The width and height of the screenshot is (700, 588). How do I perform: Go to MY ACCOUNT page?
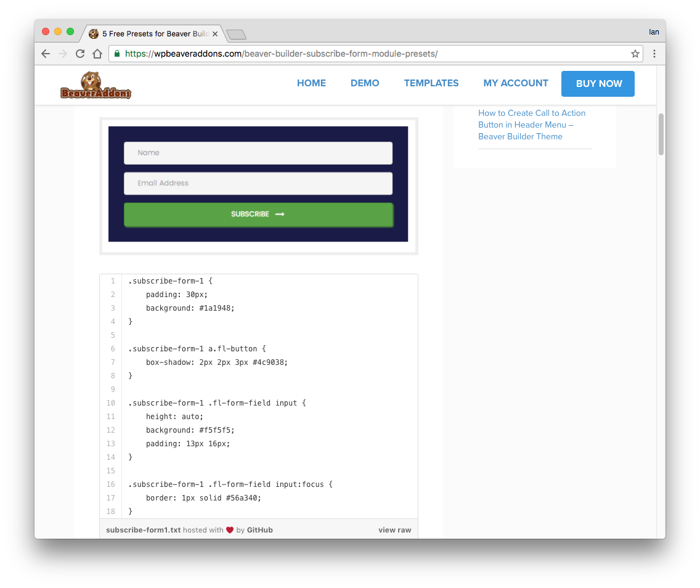[x=516, y=83]
